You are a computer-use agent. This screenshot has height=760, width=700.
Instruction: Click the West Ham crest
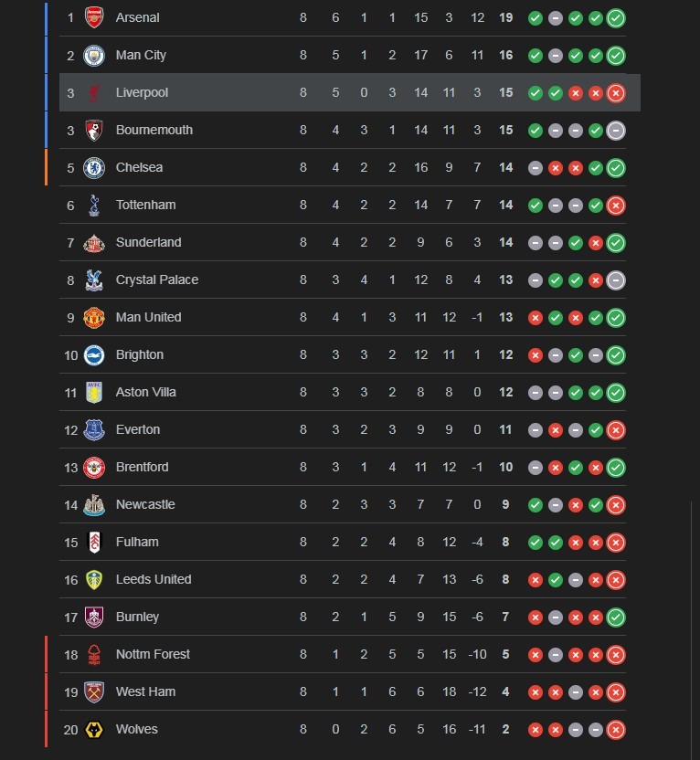point(94,691)
